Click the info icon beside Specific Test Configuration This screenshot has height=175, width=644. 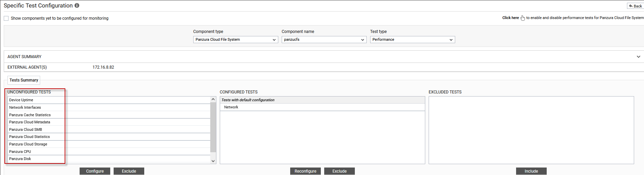pyautogui.click(x=77, y=5)
